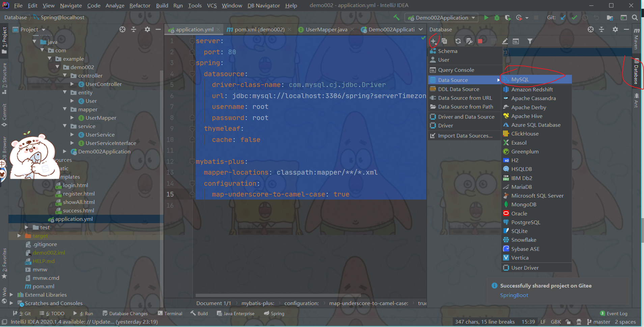
Task: Toggle the Database tool window side tab
Action: pyautogui.click(x=636, y=71)
